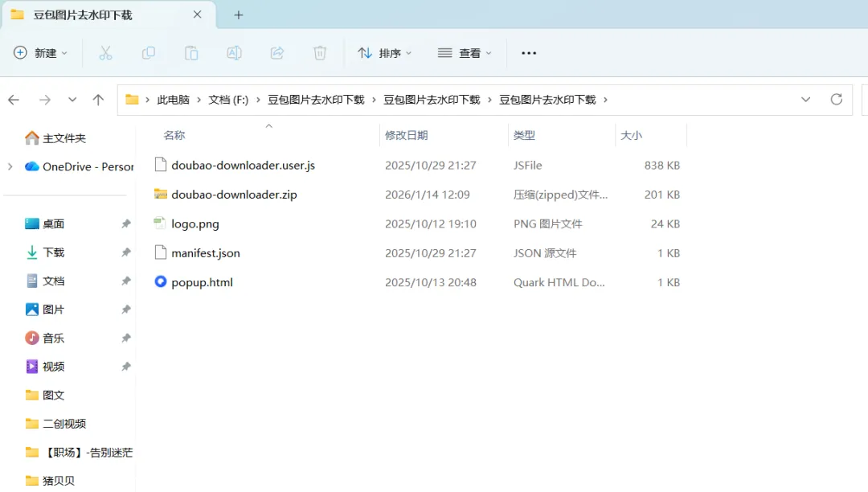Click the 838 KB size cell
The width and height of the screenshot is (868, 492).
point(662,165)
